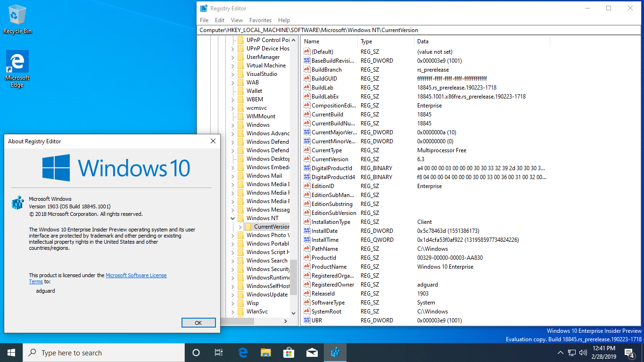Screen dimensions: 644x362
Task: Expand the WBEM tree node
Action: tap(232, 99)
